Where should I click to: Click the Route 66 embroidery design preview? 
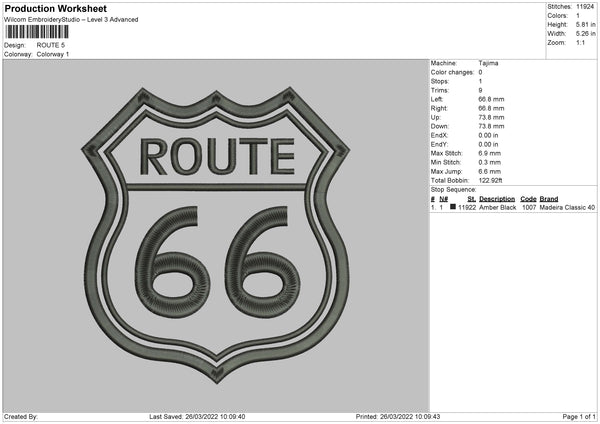215,235
